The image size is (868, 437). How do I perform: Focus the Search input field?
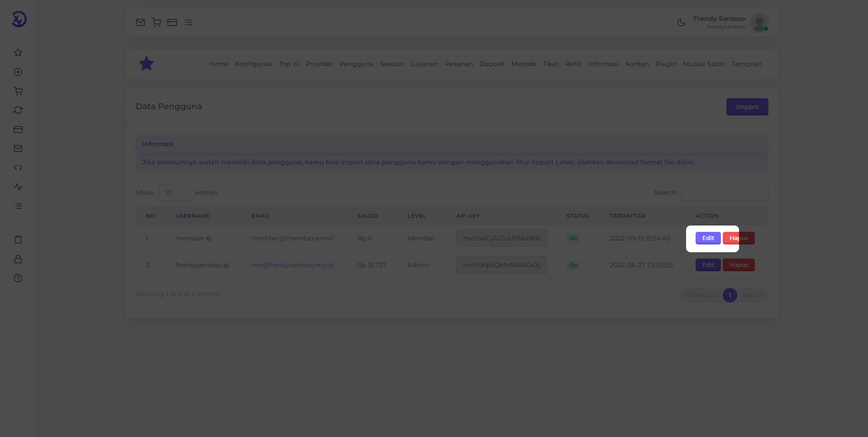coord(725,192)
